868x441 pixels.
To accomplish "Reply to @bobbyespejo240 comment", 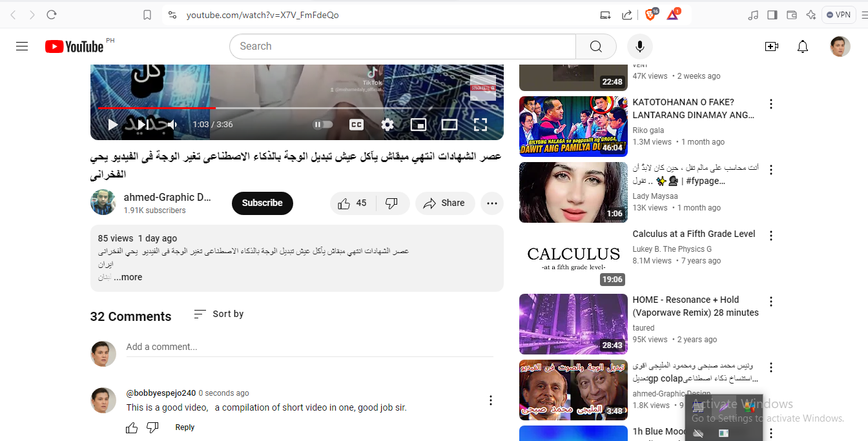I will click(x=185, y=427).
